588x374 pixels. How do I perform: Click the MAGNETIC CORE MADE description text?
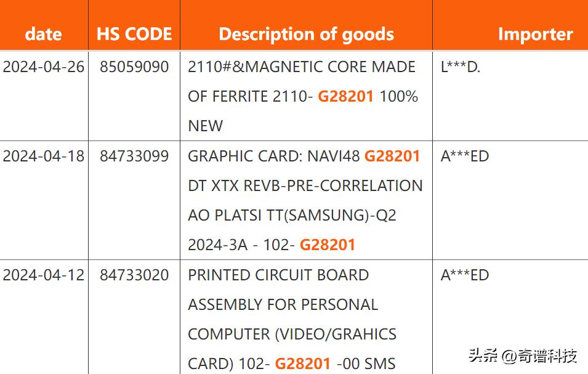pyautogui.click(x=330, y=67)
